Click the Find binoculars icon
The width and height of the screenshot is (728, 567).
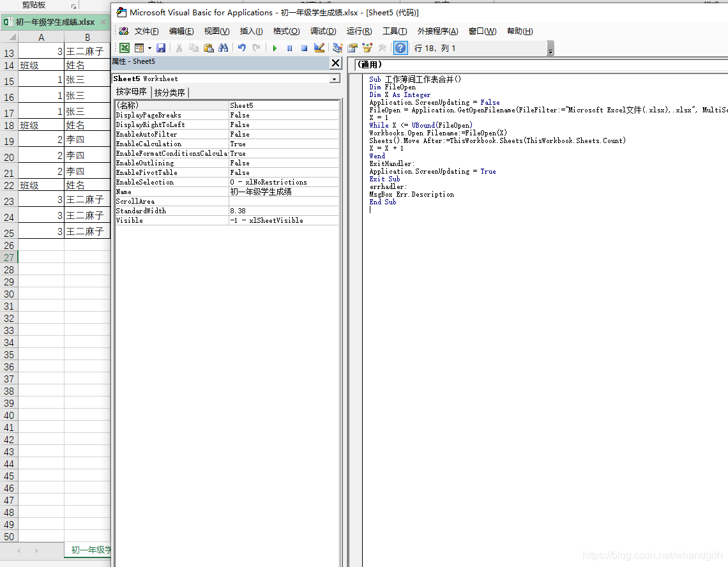pyautogui.click(x=224, y=48)
